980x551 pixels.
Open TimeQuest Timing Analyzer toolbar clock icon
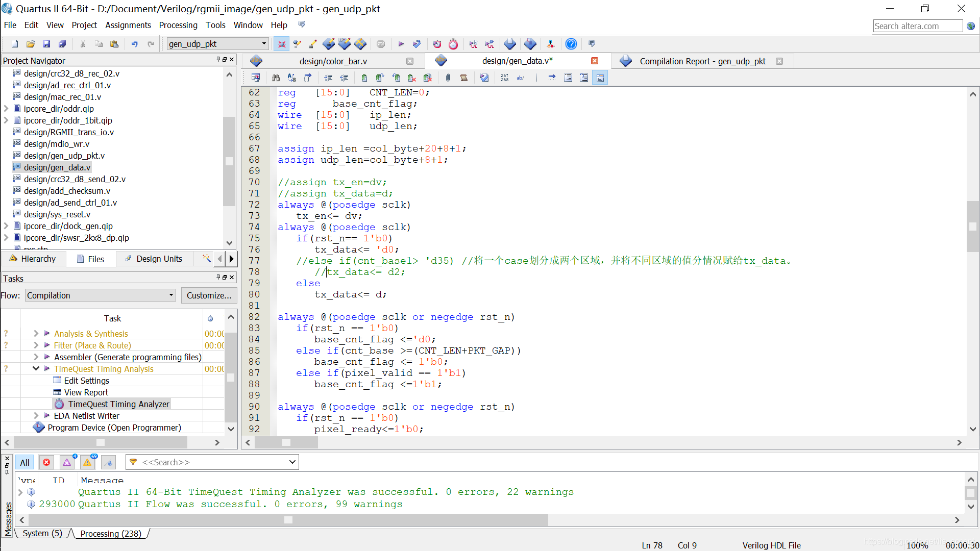(x=453, y=44)
